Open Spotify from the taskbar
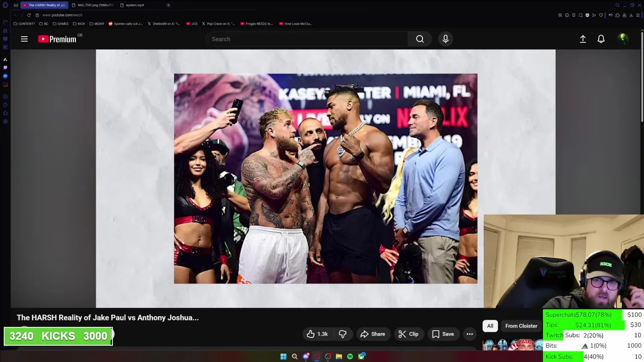This screenshot has height=362, width=644. pos(350,356)
